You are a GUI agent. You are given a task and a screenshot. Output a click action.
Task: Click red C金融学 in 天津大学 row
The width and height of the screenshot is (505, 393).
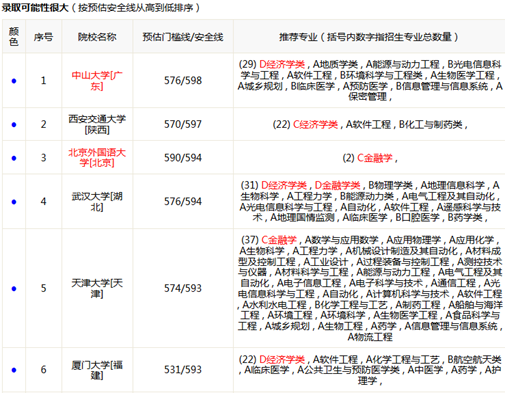[x=279, y=240]
